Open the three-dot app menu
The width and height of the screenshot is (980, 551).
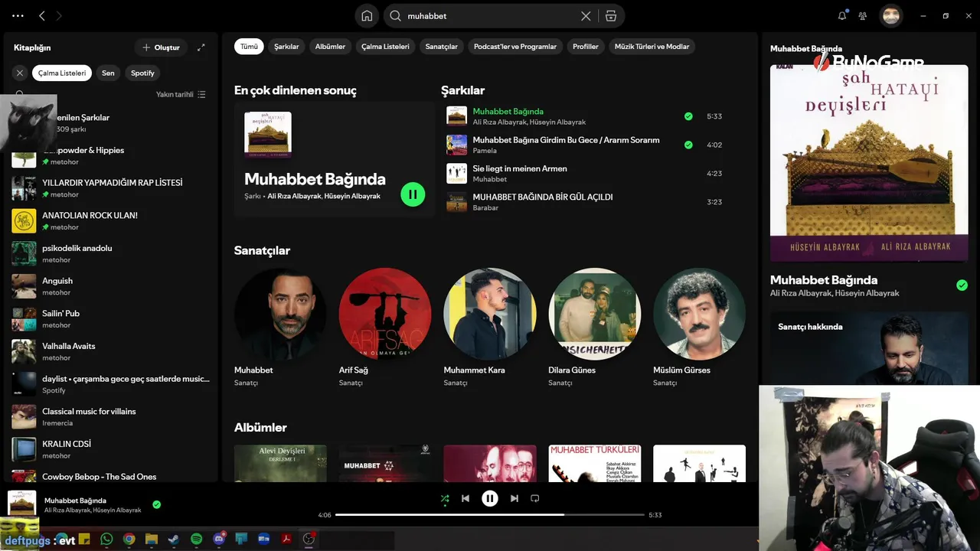(18, 15)
